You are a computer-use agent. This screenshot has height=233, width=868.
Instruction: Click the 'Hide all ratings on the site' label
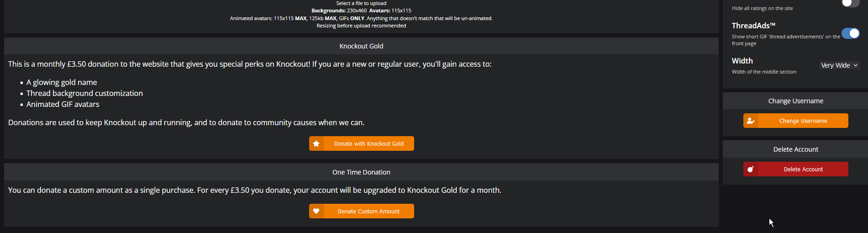[762, 8]
